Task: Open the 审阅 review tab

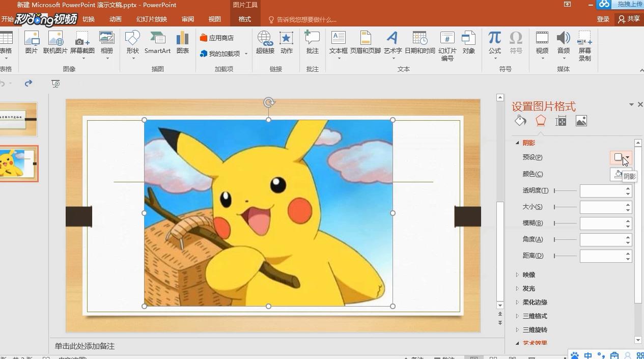Action: 188,19
